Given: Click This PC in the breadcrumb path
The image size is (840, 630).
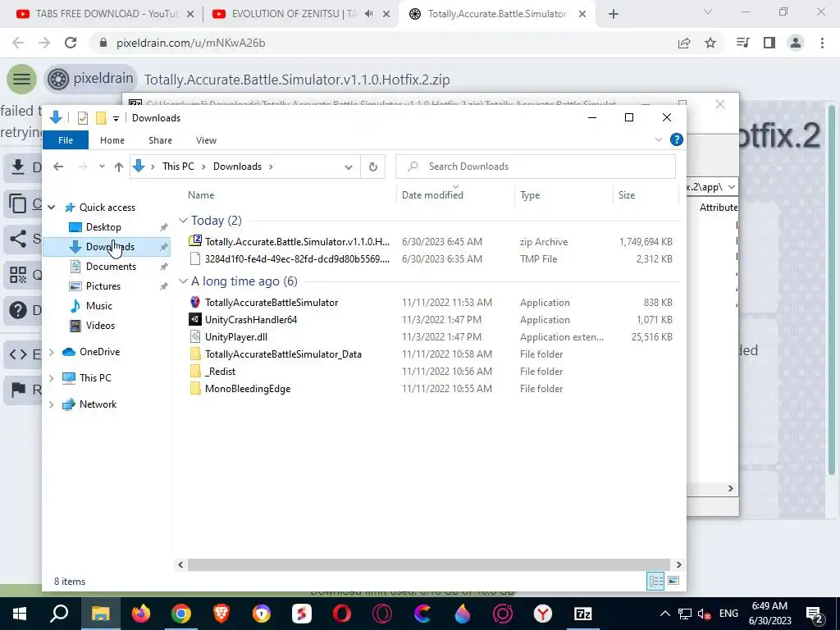Looking at the screenshot, I should click(x=178, y=167).
